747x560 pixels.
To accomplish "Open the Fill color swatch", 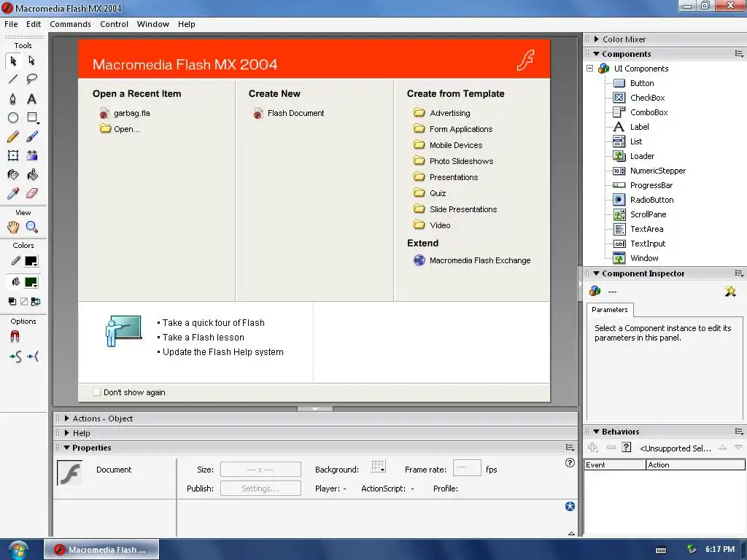I will pyautogui.click(x=31, y=282).
